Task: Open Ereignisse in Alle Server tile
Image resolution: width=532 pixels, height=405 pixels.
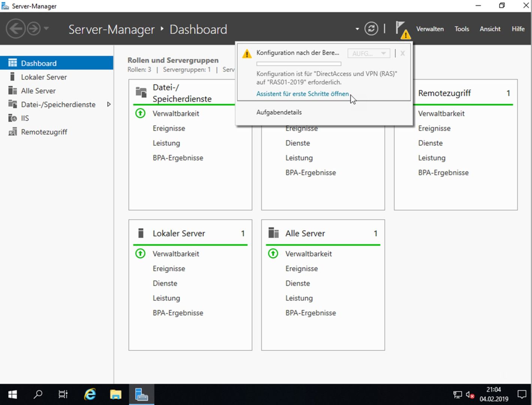Action: [301, 268]
